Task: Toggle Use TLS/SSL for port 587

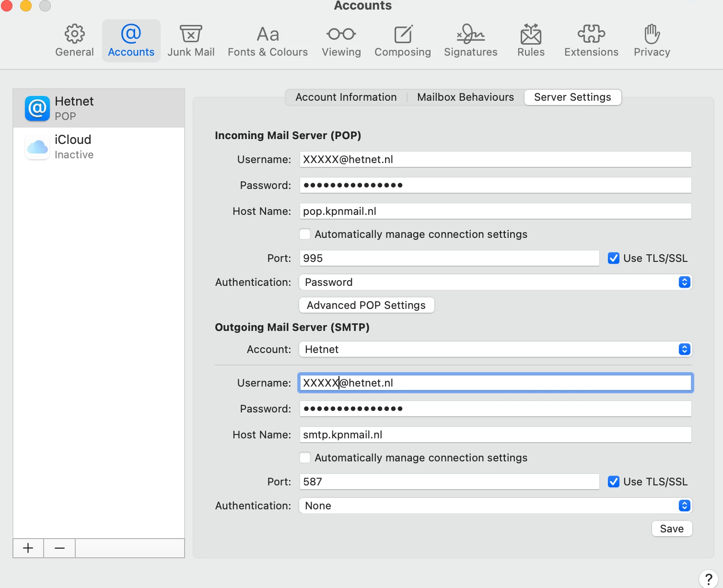Action: [613, 482]
